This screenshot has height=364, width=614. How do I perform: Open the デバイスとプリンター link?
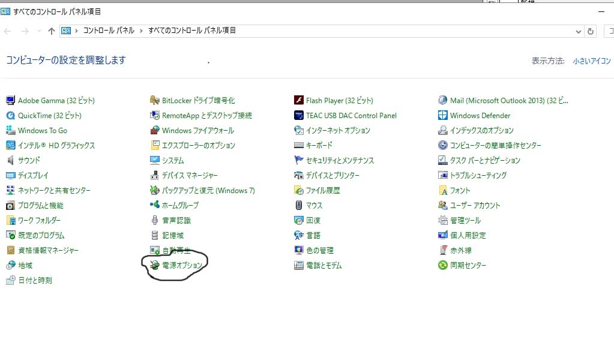coord(333,175)
